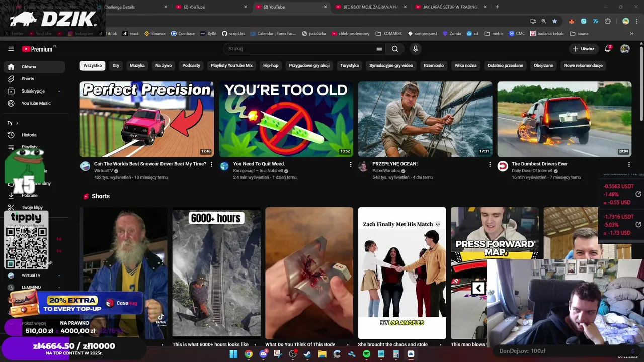Select the Gry filter chip

click(x=116, y=65)
